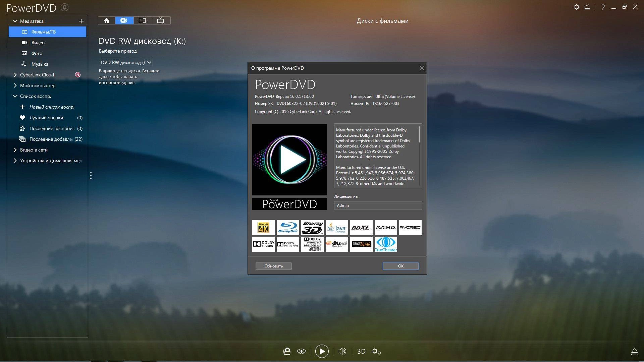Click the BDXL logo
The width and height of the screenshot is (644, 362).
pyautogui.click(x=361, y=228)
